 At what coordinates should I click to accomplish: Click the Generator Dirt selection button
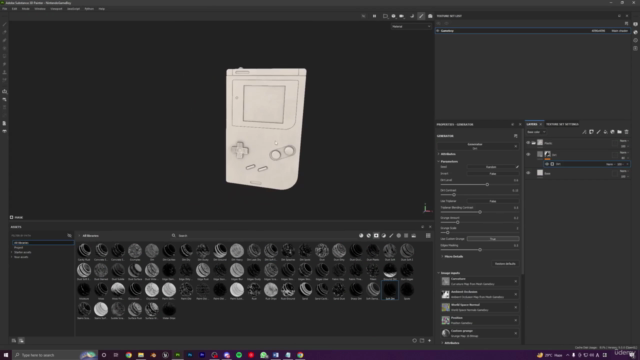coord(475,146)
